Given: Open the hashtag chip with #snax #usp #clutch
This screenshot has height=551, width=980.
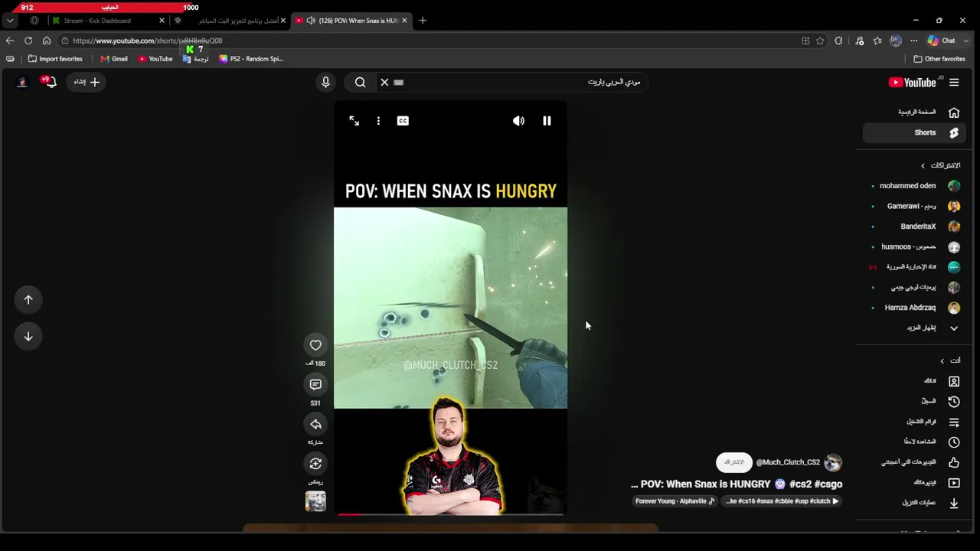Looking at the screenshot, I should [x=782, y=501].
